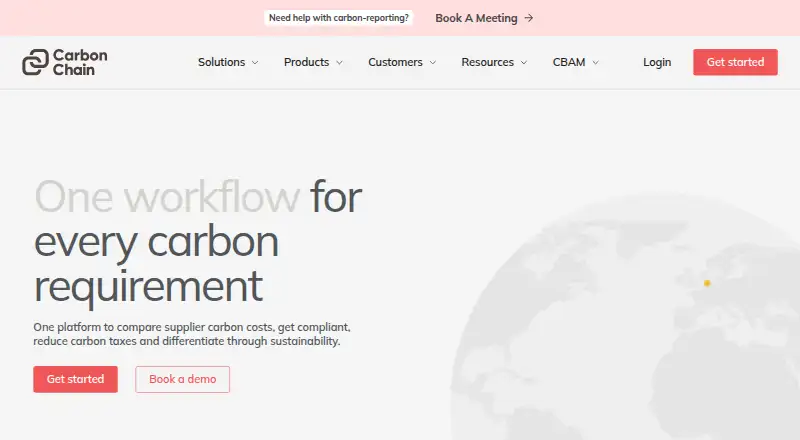Screen dimensions: 800x440
Task: Expand the Resources chevron arrow
Action: (x=523, y=63)
